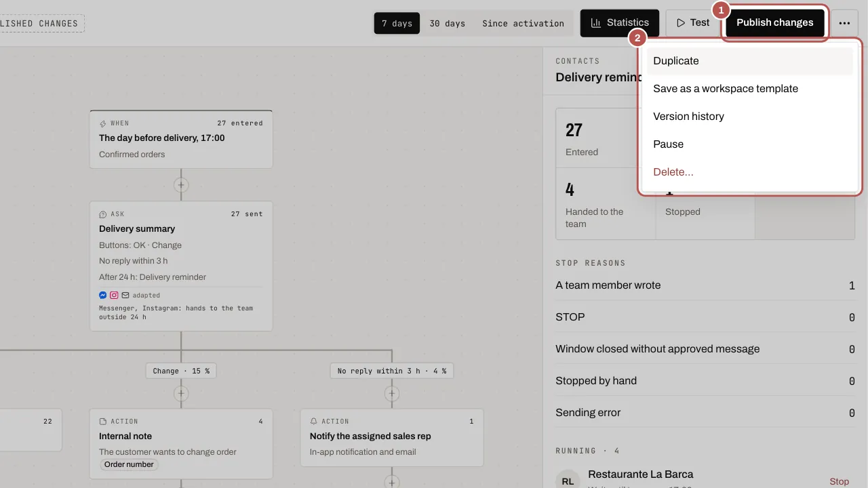The image size is (868, 488).
Task: Click the 'Confirmed orders' text in When node
Action: pyautogui.click(x=132, y=155)
